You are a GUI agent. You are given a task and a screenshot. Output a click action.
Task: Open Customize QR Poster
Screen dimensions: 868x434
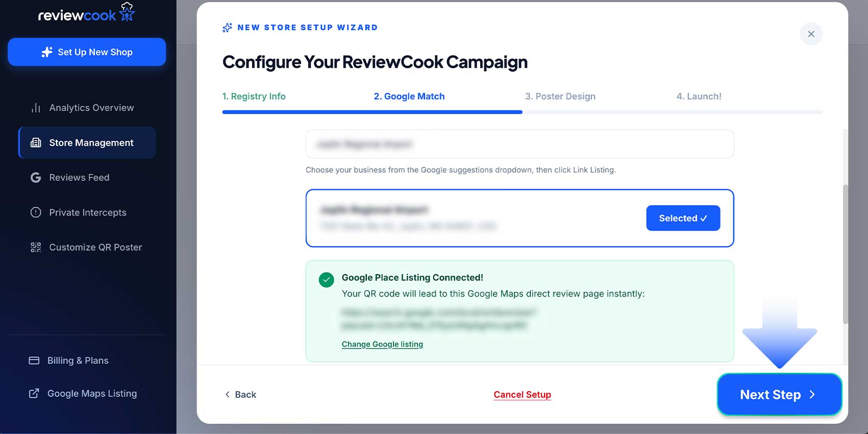(x=95, y=247)
